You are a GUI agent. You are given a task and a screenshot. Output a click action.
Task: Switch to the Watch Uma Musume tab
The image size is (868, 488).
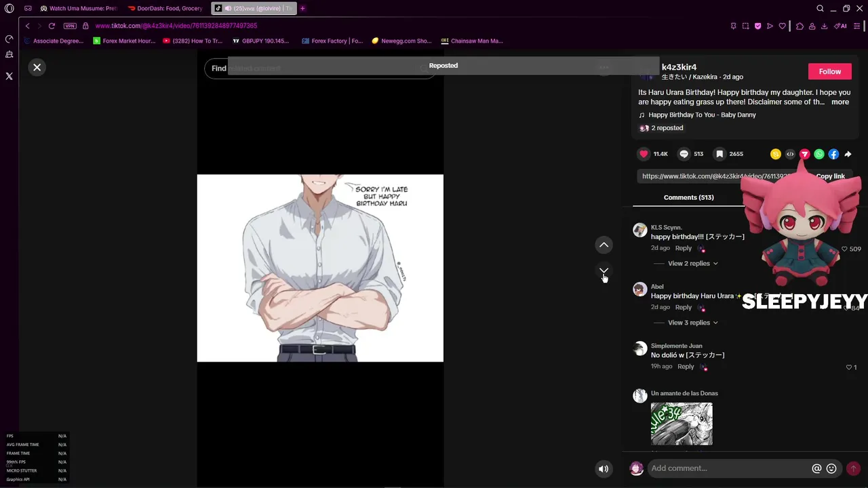(x=79, y=8)
